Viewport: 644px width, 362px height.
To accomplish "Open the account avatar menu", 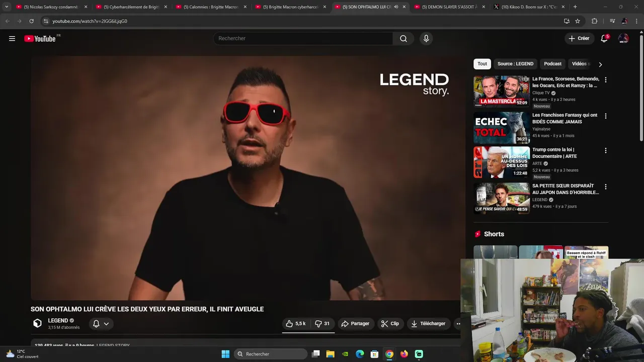I will (623, 39).
